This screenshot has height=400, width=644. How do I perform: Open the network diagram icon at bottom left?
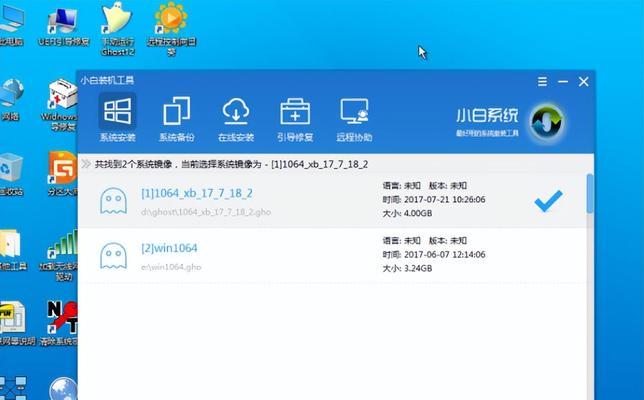12,389
